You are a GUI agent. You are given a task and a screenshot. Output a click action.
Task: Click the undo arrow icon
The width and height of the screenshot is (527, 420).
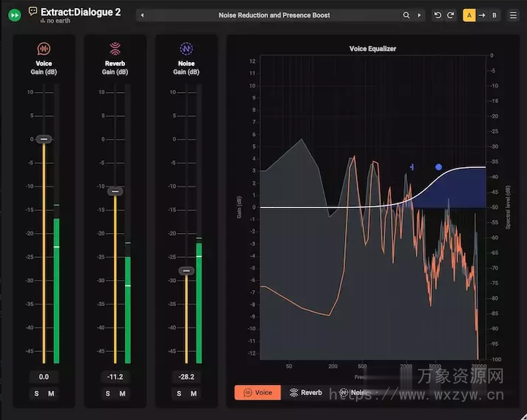pos(437,15)
